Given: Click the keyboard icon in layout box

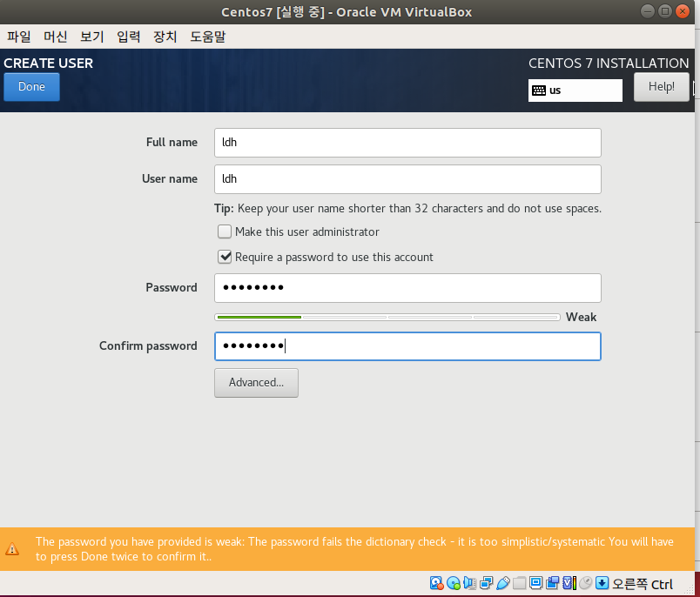Looking at the screenshot, I should [539, 91].
